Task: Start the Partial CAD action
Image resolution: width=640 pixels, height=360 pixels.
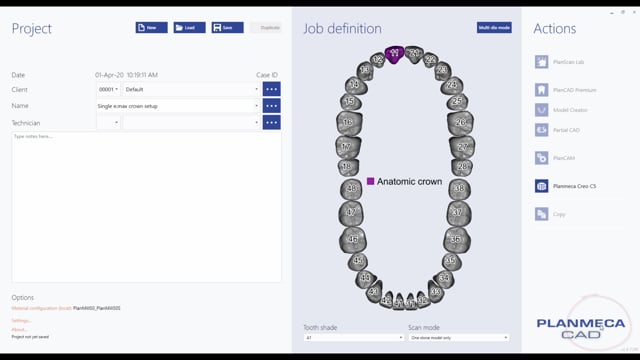Action: (x=558, y=130)
